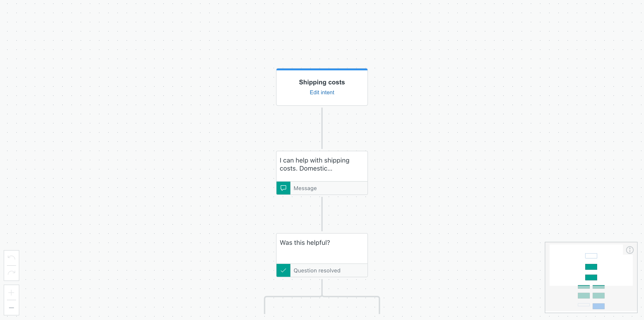Click the top teal node in the minimap
This screenshot has width=644, height=320.
click(x=591, y=267)
